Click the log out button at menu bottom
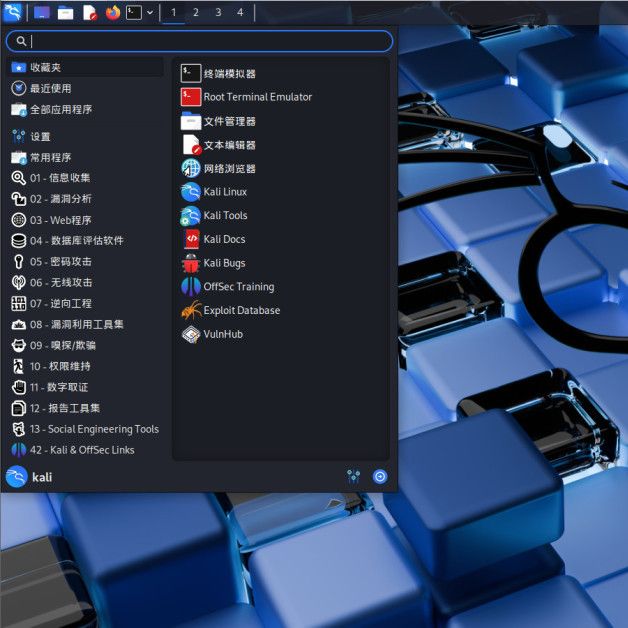628x628 pixels. pos(380,477)
